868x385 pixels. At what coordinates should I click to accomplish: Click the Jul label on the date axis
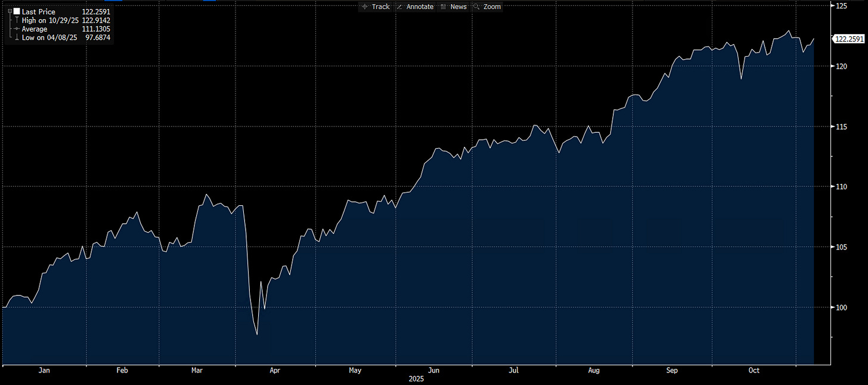pos(514,371)
